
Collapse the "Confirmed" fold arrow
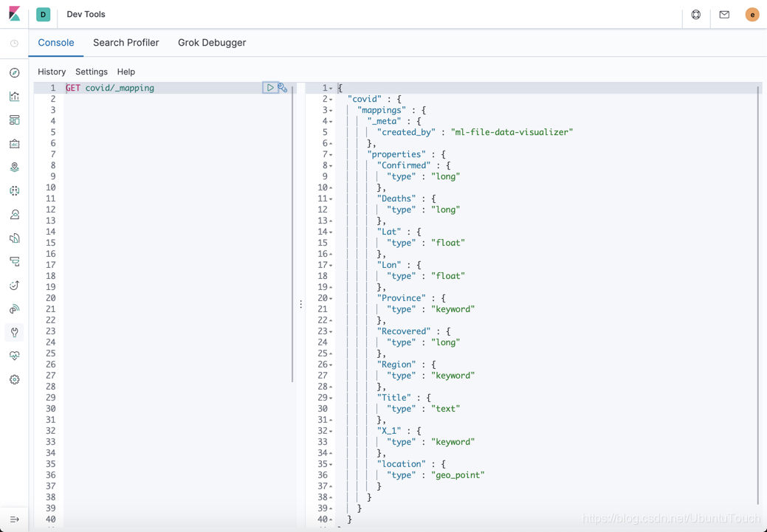(x=331, y=166)
